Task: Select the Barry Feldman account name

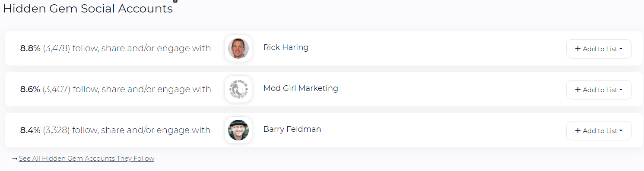Action: click(x=292, y=129)
